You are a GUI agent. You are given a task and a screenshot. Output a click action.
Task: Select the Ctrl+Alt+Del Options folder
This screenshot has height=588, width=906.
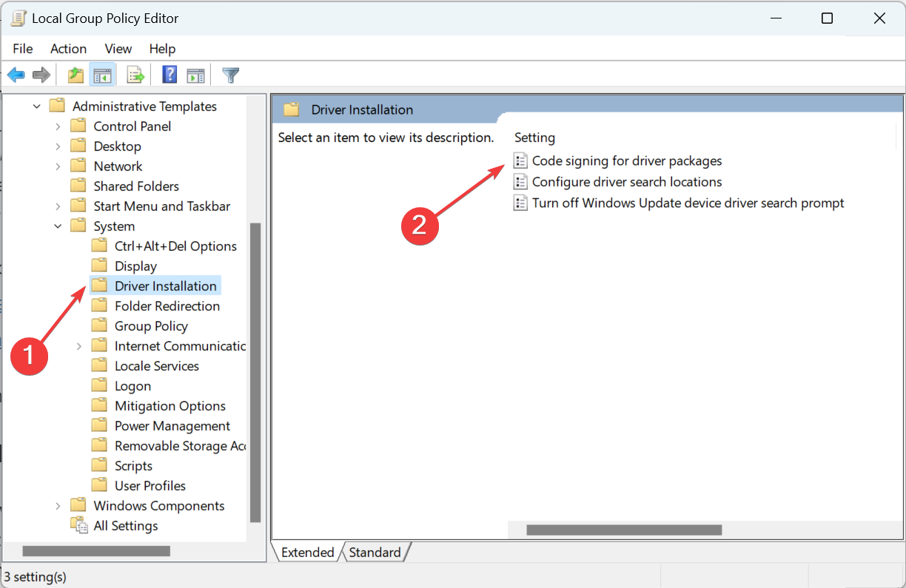pyautogui.click(x=175, y=246)
